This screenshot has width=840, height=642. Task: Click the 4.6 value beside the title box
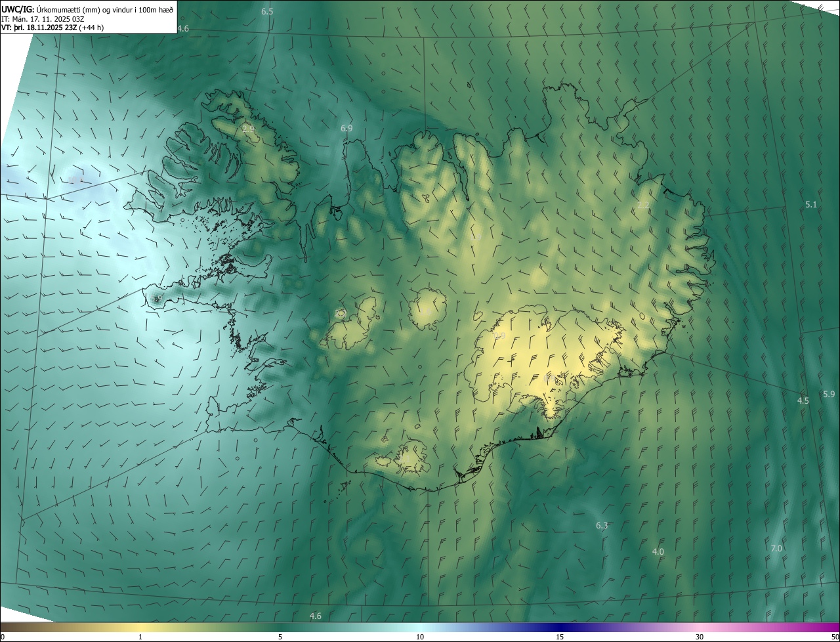click(183, 29)
